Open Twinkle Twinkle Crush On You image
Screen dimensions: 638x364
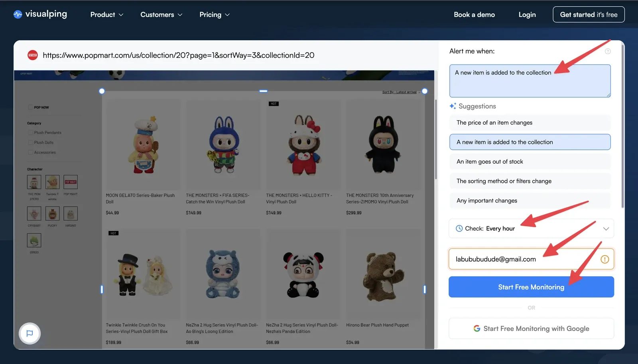(143, 274)
